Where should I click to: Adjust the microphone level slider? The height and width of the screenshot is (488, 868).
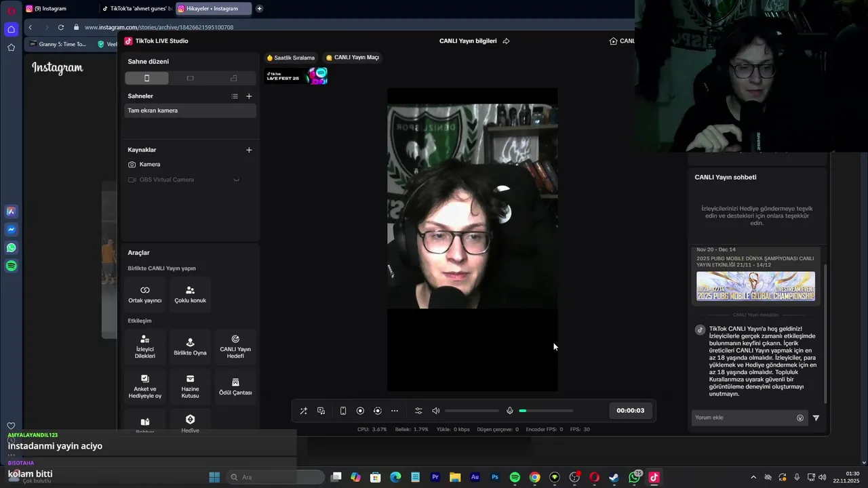tap(546, 411)
